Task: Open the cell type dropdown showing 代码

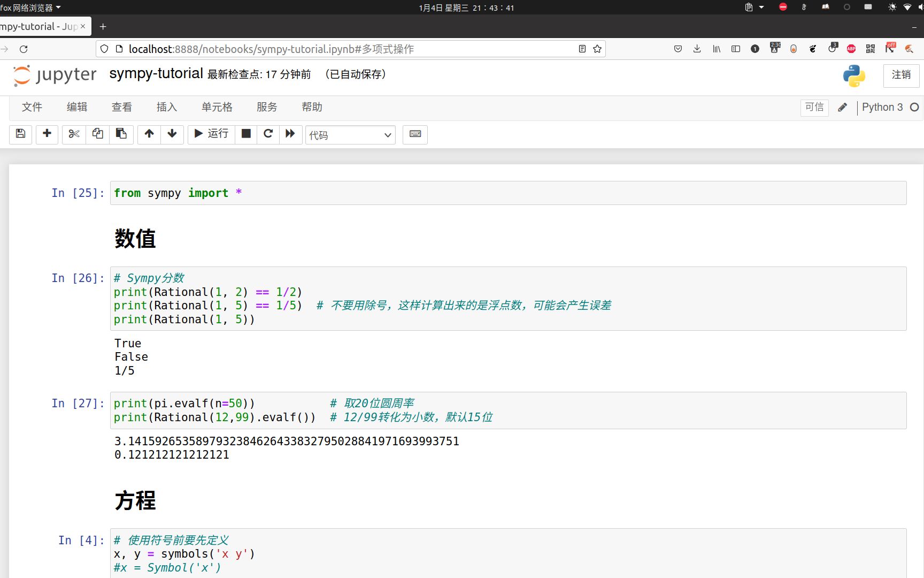Action: coord(350,135)
